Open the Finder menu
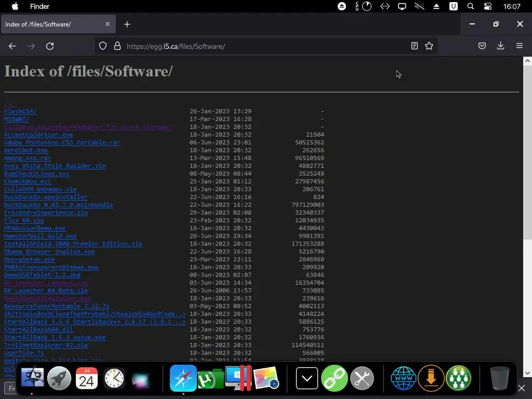Screen dimensions: 532x399 (39, 6)
